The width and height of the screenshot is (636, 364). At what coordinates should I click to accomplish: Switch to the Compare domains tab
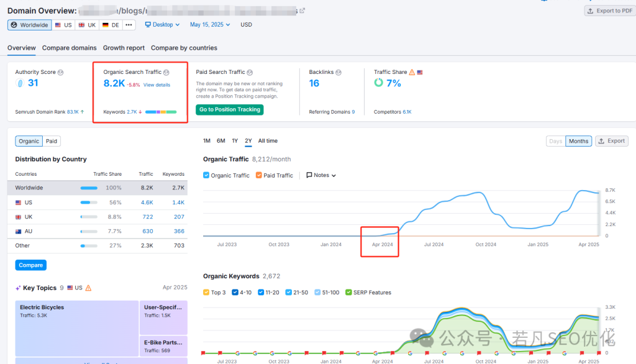coord(70,48)
